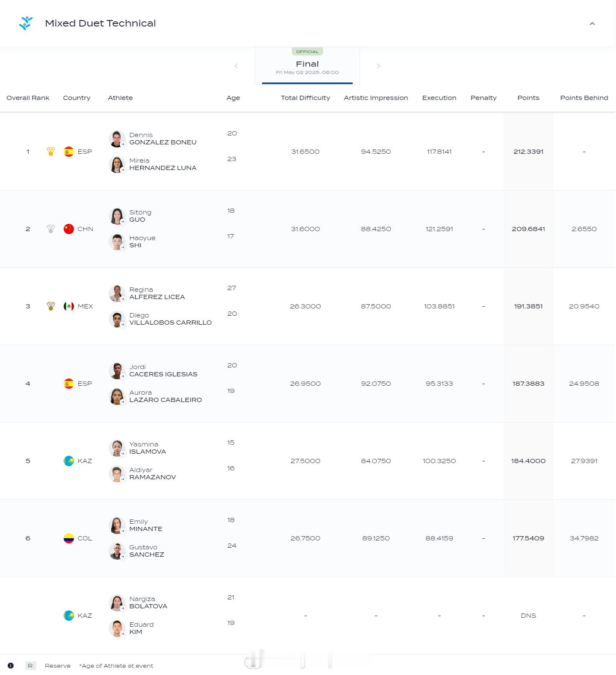Collapse the Mixed Duet Technical section
Screen dimensions: 616x675
point(592,23)
